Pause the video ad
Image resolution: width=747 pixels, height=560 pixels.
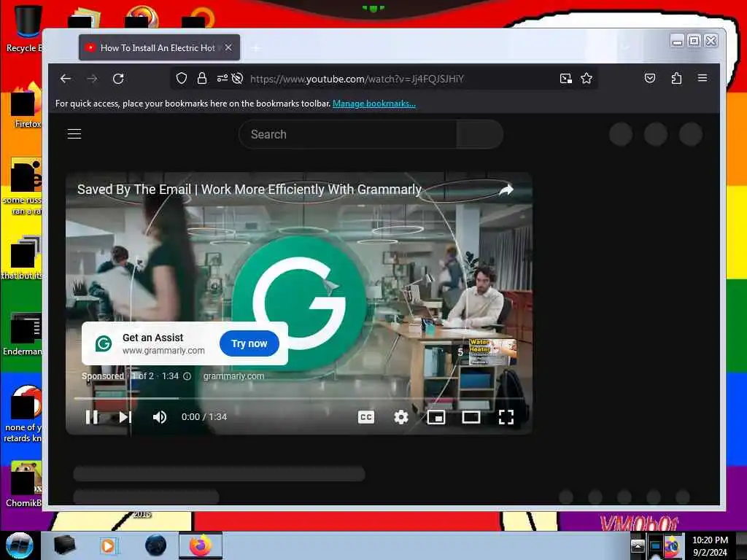[x=92, y=417]
